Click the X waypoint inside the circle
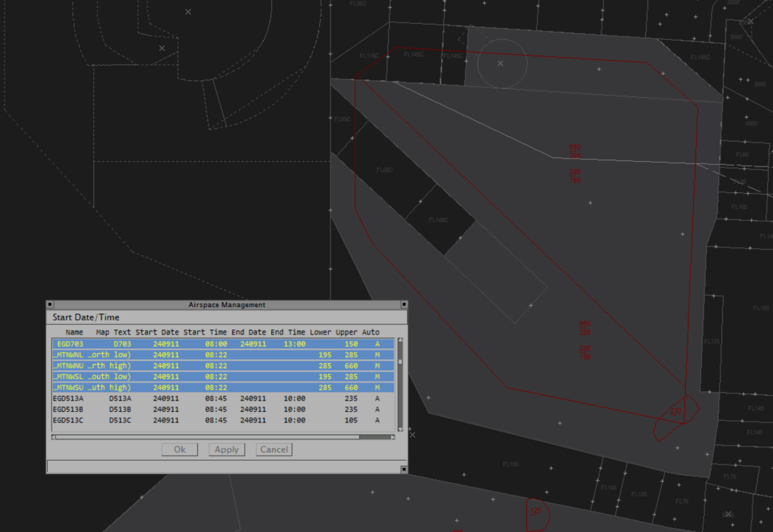This screenshot has height=532, width=773. click(500, 63)
